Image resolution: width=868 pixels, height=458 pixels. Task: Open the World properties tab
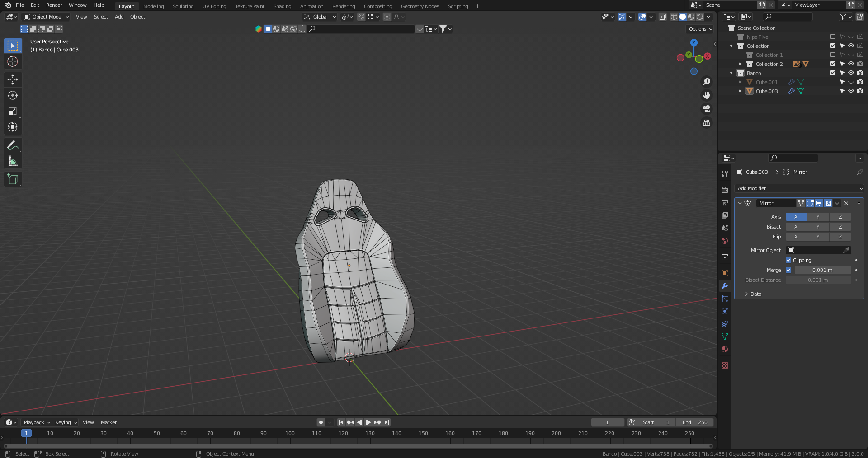coord(725,241)
